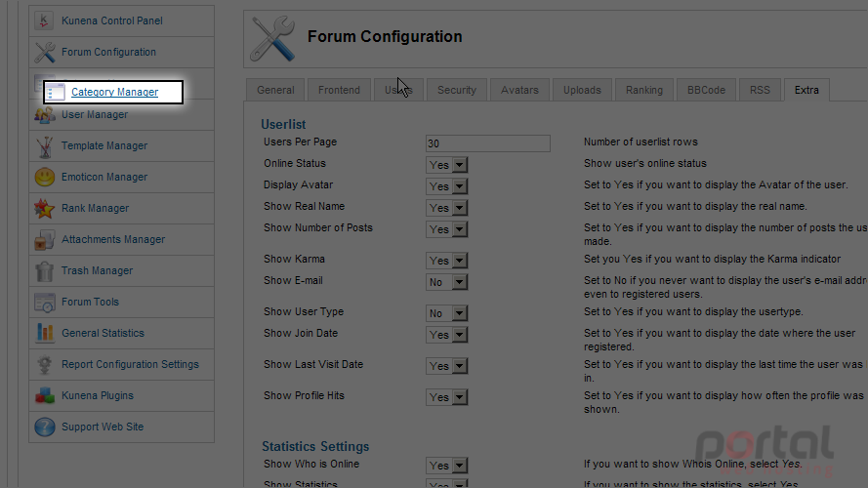Open the Show Real Name dropdown

coord(447,208)
